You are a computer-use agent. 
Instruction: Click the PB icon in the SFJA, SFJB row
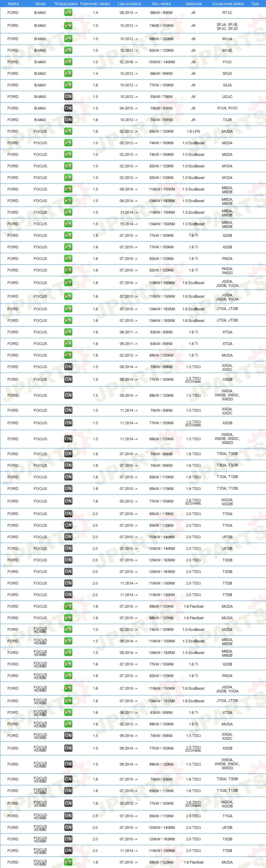pyautogui.click(x=68, y=26)
